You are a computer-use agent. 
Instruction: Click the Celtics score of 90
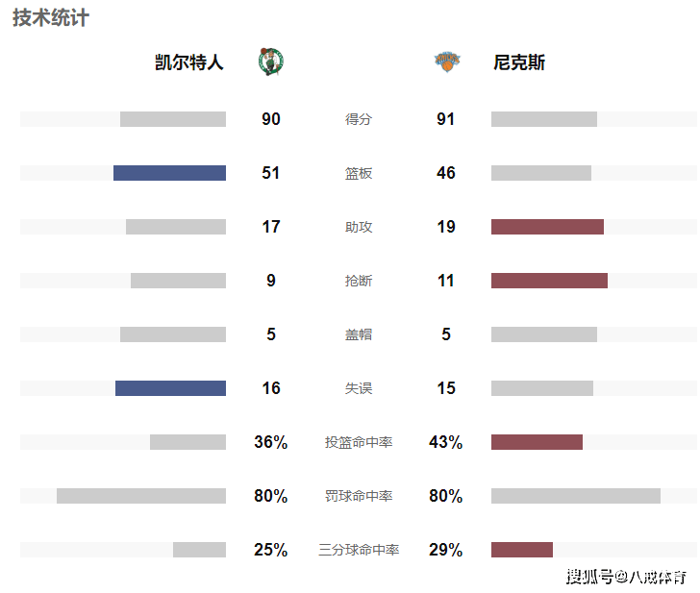click(x=271, y=119)
